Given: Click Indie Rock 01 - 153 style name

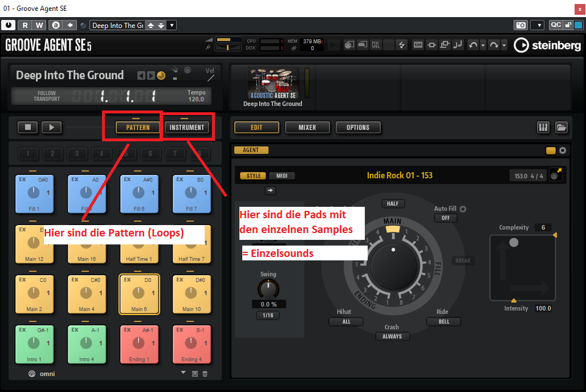Looking at the screenshot, I should coord(400,175).
